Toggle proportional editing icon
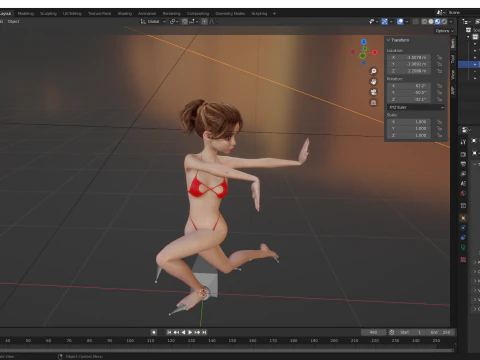480x360 pixels. [204, 21]
